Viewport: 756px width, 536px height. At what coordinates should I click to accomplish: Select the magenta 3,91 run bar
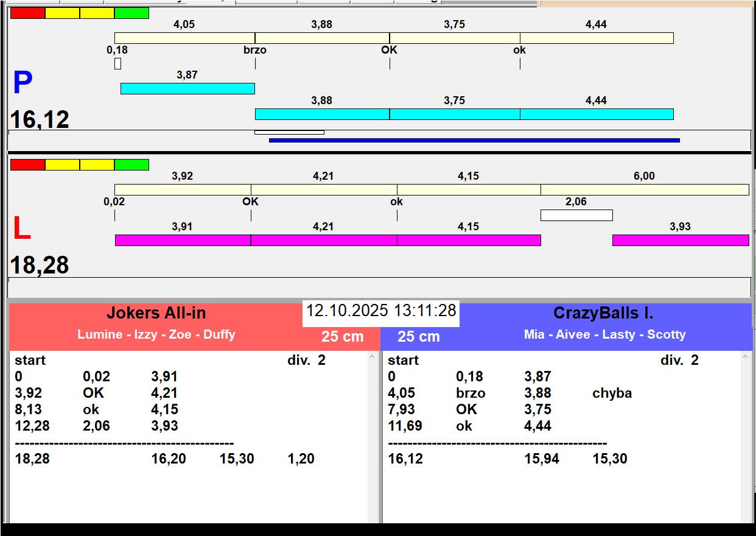point(183,240)
